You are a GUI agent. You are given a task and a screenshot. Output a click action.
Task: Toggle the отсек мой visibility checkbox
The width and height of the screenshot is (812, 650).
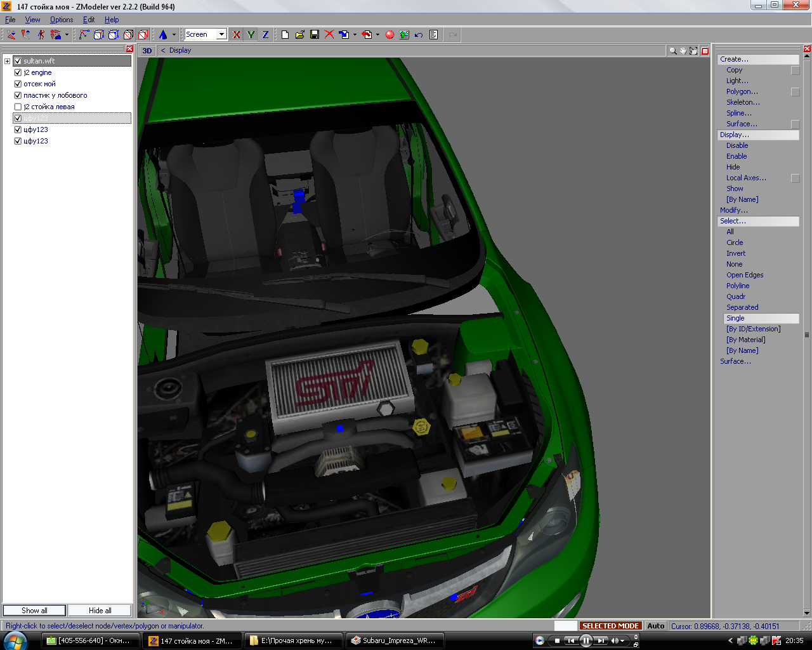[18, 84]
